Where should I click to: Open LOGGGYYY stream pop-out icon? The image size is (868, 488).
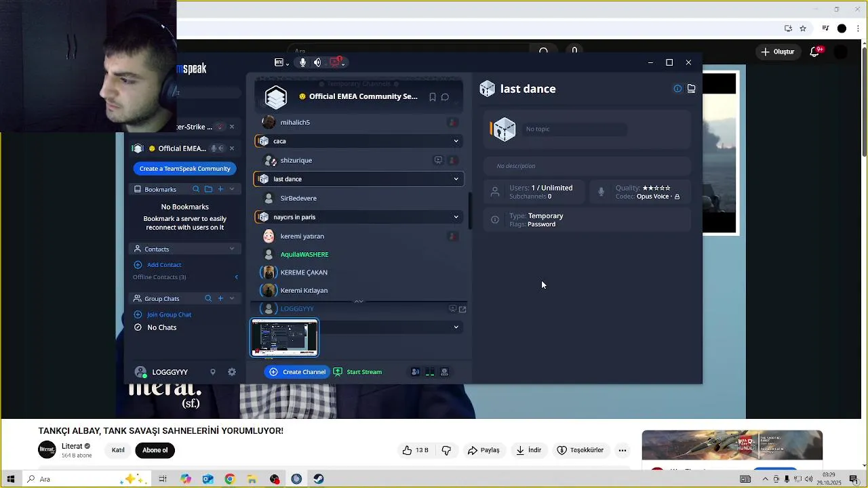click(462, 309)
